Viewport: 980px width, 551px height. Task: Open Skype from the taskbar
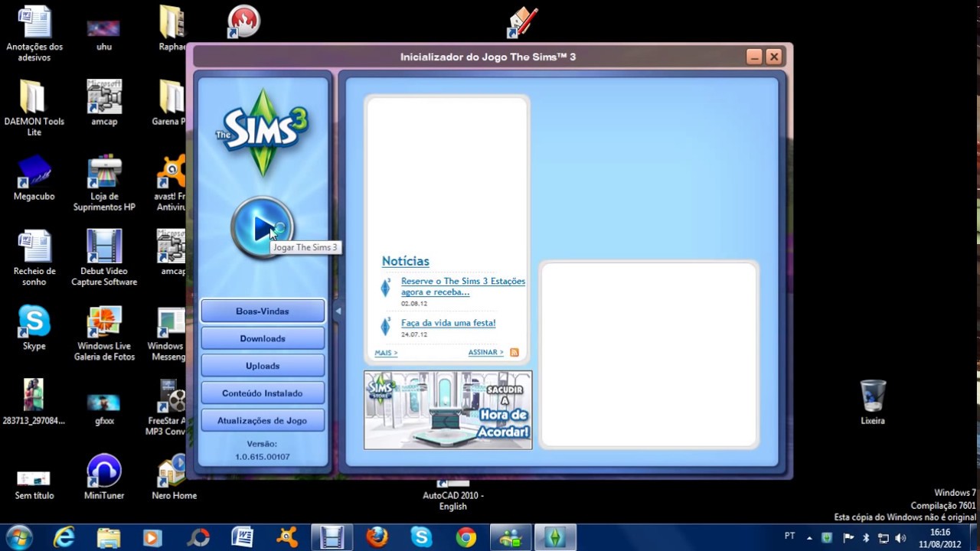[x=421, y=538]
